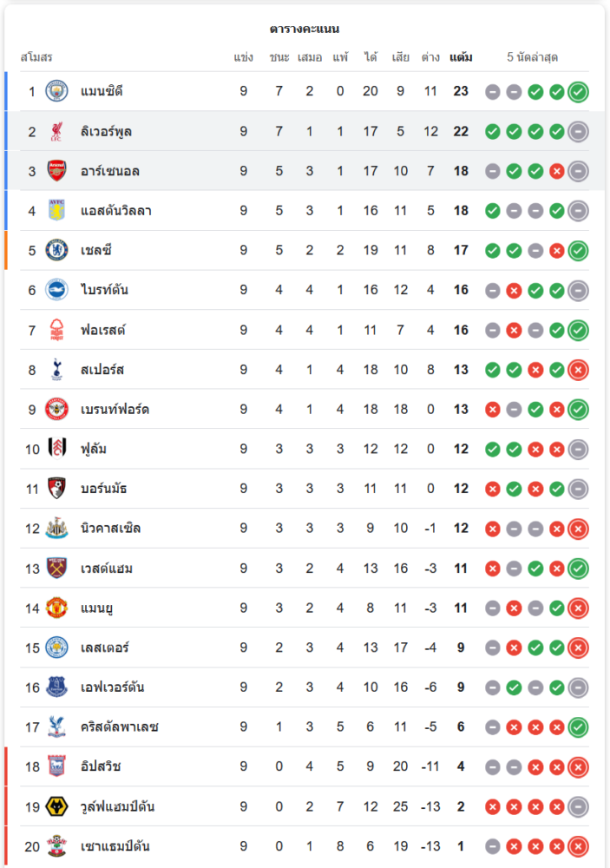Click the Wolverhampton wolf crest icon

[x=56, y=807]
